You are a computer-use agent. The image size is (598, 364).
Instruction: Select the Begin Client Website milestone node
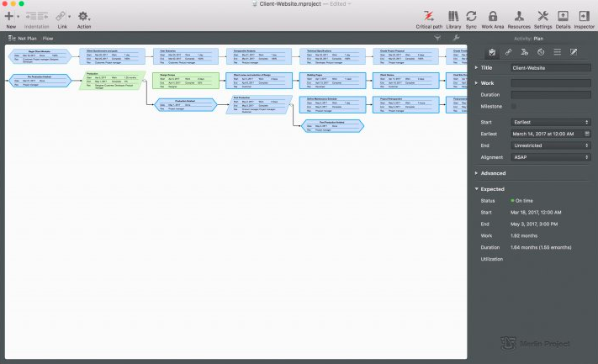tap(40, 56)
